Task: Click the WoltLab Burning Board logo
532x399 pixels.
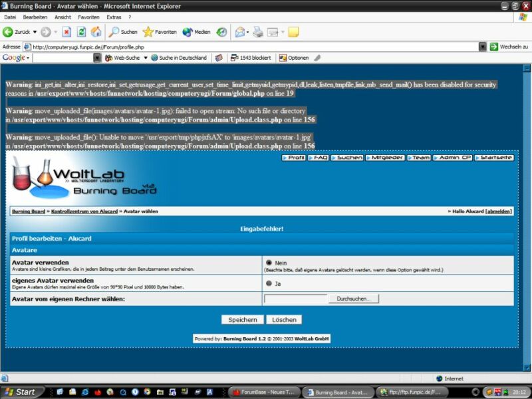Action: pyautogui.click(x=84, y=179)
